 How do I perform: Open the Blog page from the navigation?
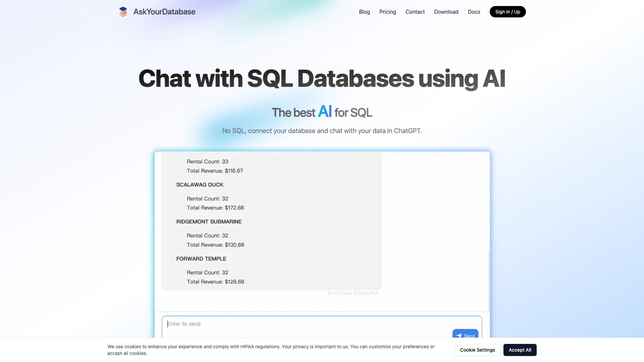pyautogui.click(x=364, y=12)
